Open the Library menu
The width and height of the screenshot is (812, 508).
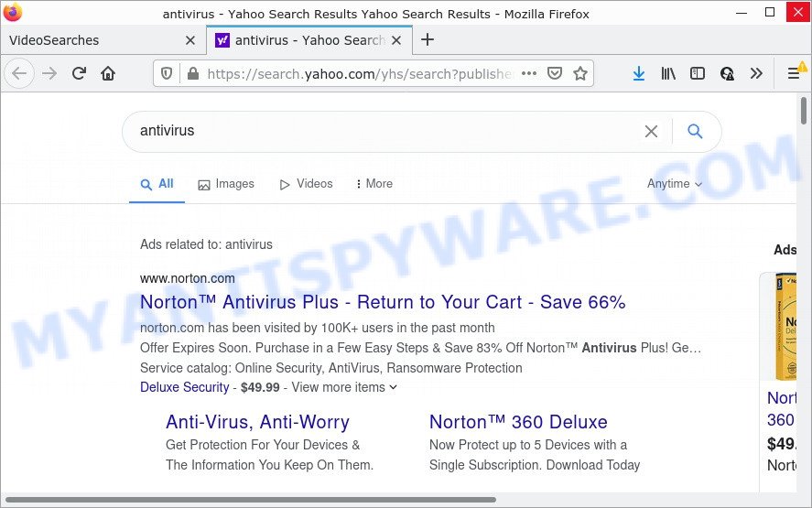(668, 73)
